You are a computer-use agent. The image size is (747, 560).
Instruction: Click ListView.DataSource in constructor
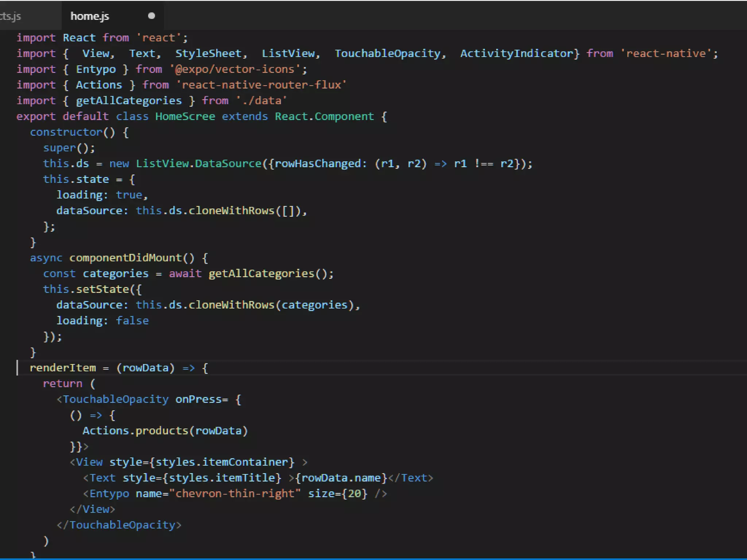(198, 163)
